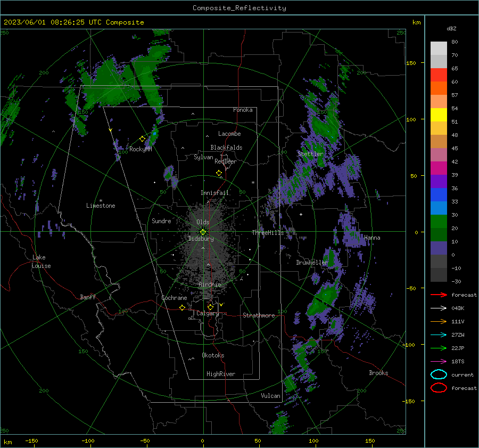Click the Lacombe city label

pos(229,134)
